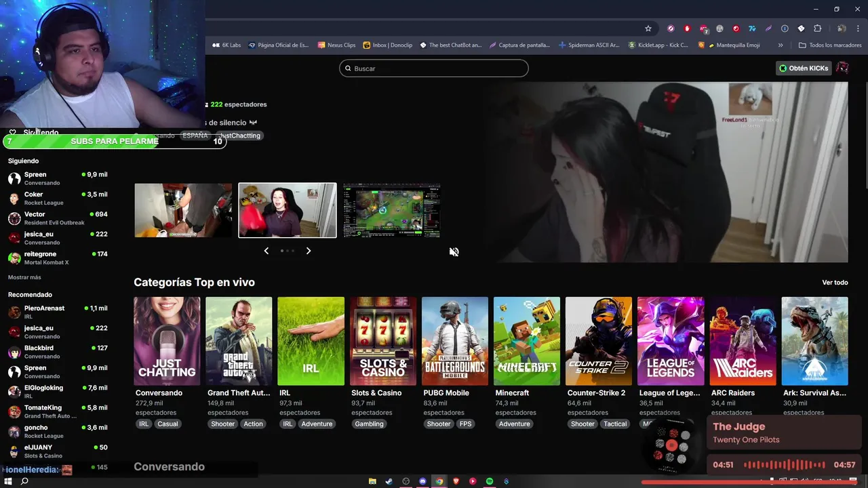Viewport: 868px width, 488px height.
Task: Open the red-haired streamer carousel thumbnail
Action: [x=288, y=210]
